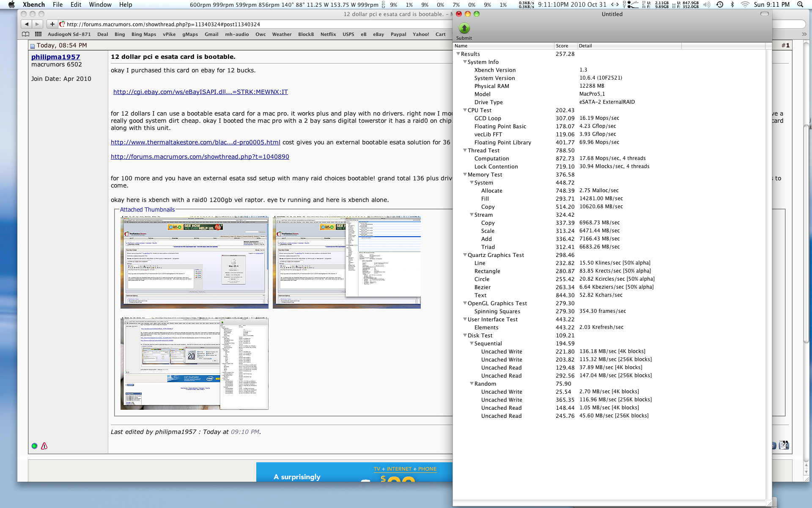
Task: Open the thermaltakestore.com link
Action: (195, 142)
